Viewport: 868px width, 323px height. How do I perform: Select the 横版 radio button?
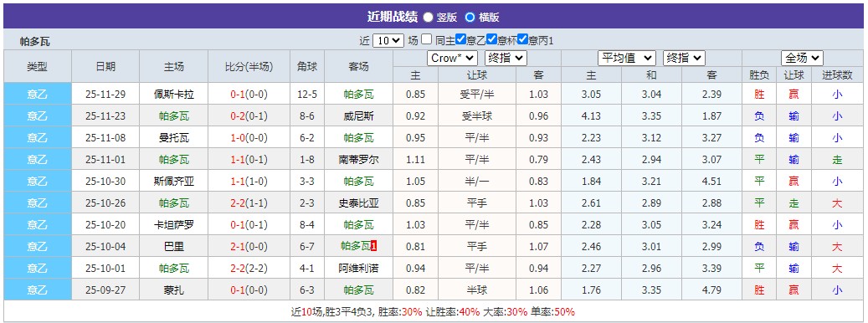pos(470,17)
